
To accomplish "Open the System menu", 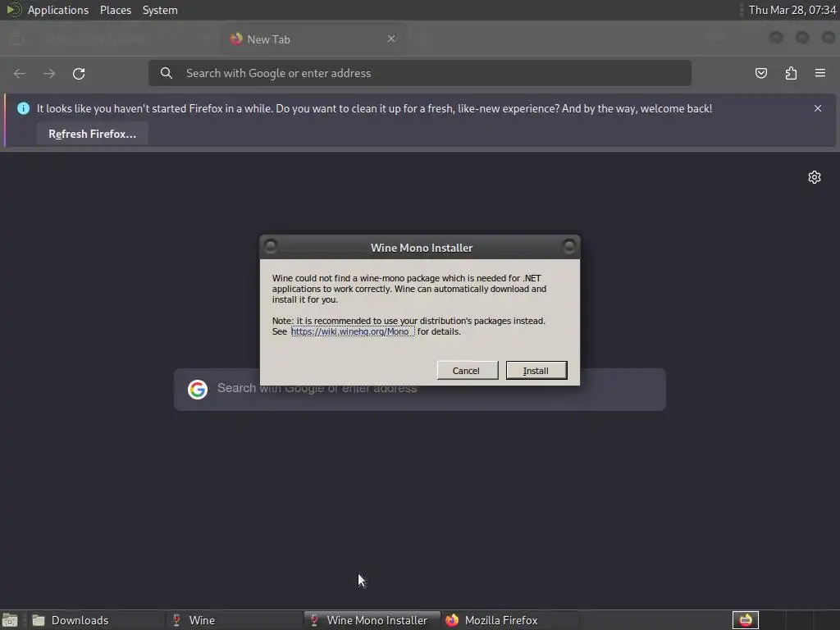I will 160,10.
